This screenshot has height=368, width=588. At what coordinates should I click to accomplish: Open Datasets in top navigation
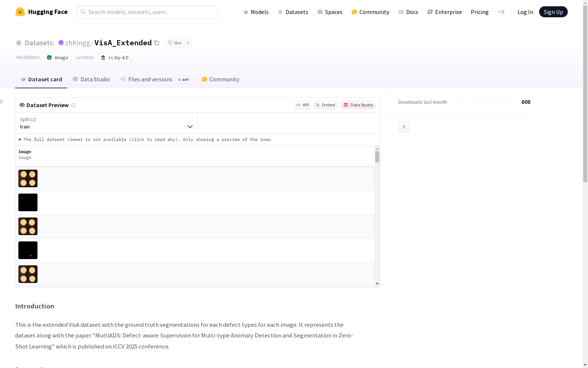(x=293, y=12)
